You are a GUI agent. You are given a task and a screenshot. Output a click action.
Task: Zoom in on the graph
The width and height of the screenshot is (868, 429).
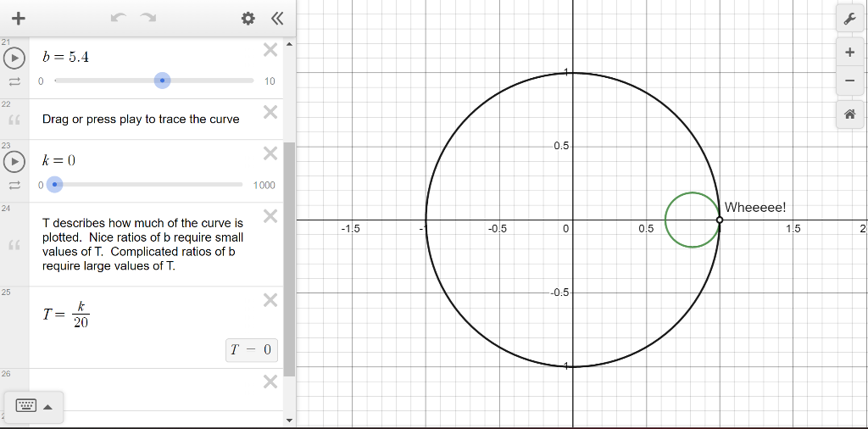[849, 53]
